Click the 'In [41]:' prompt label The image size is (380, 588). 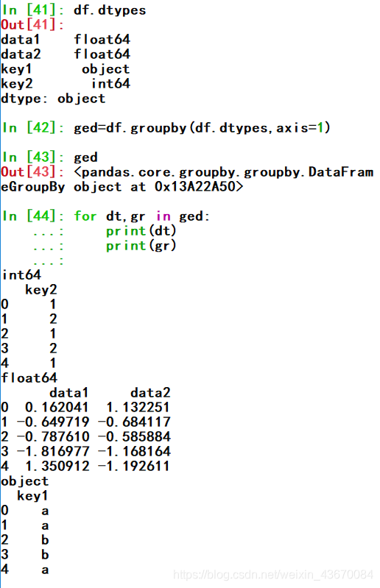(32, 10)
